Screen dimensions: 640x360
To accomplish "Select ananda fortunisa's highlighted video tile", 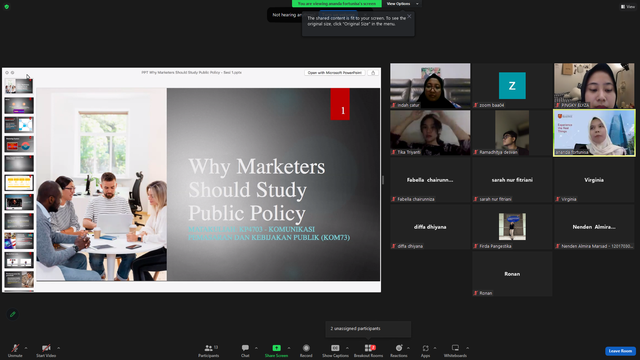I will 594,133.
